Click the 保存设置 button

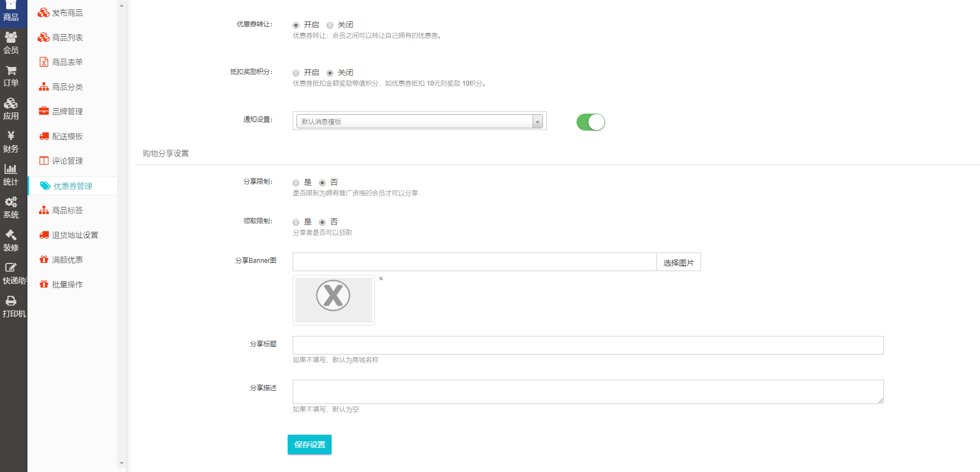[x=310, y=445]
